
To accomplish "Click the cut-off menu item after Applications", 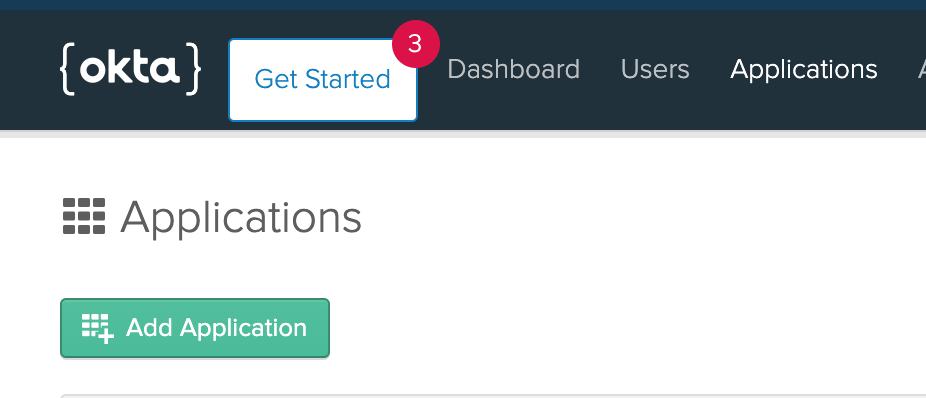I will pyautogui.click(x=921, y=70).
